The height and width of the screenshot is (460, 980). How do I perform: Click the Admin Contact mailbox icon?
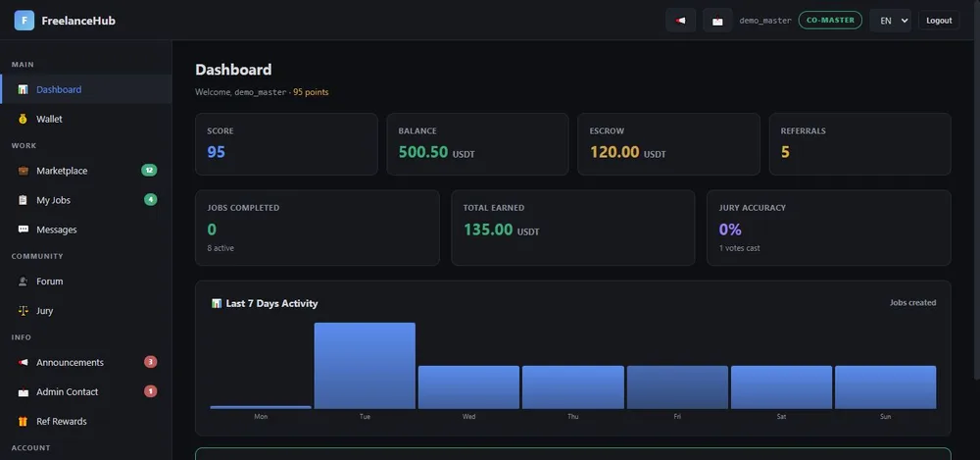click(x=24, y=391)
